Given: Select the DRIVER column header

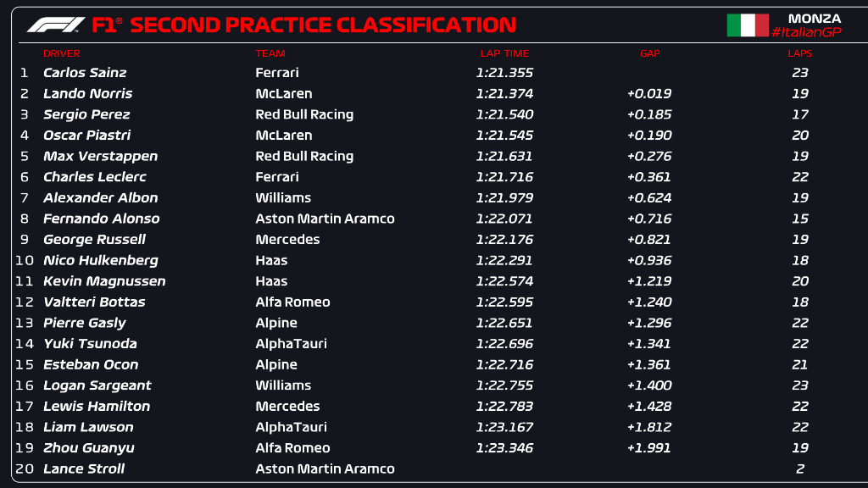Looking at the screenshot, I should coord(61,53).
